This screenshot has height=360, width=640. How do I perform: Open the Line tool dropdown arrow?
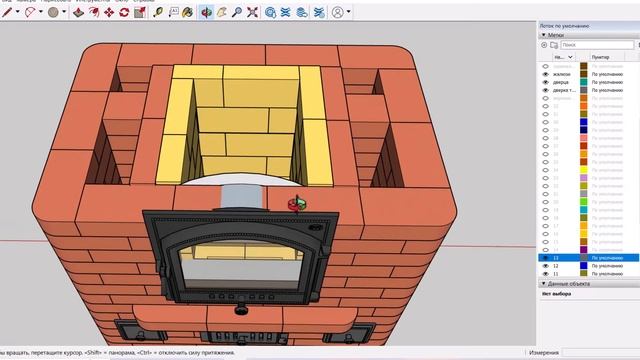18,12
